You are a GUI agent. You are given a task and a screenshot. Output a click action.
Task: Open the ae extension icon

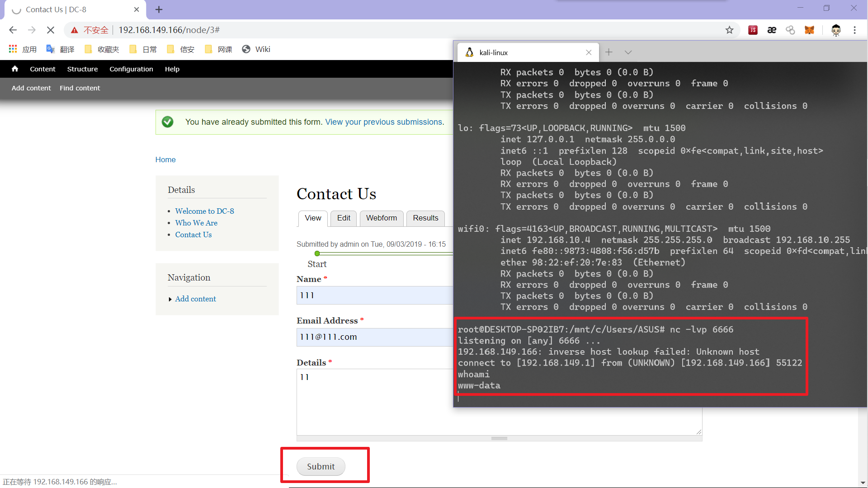(x=772, y=30)
